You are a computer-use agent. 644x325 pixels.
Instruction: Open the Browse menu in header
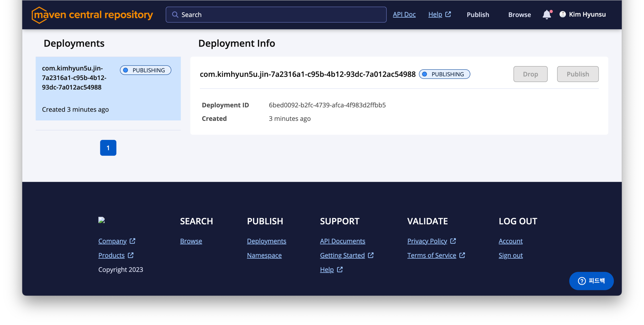[x=519, y=15]
